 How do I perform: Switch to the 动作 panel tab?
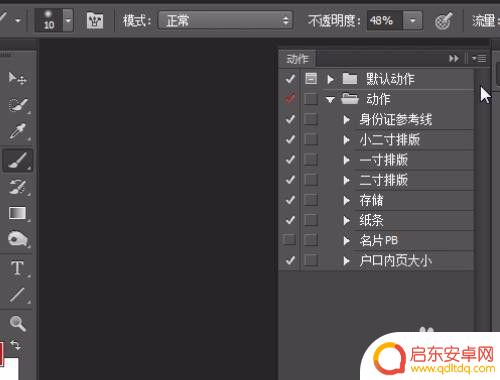click(297, 59)
